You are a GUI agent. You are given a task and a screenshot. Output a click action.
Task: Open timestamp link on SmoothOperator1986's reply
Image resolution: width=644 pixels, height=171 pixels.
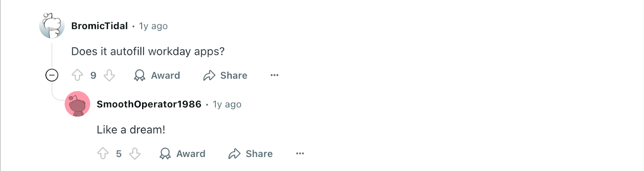coord(227,104)
